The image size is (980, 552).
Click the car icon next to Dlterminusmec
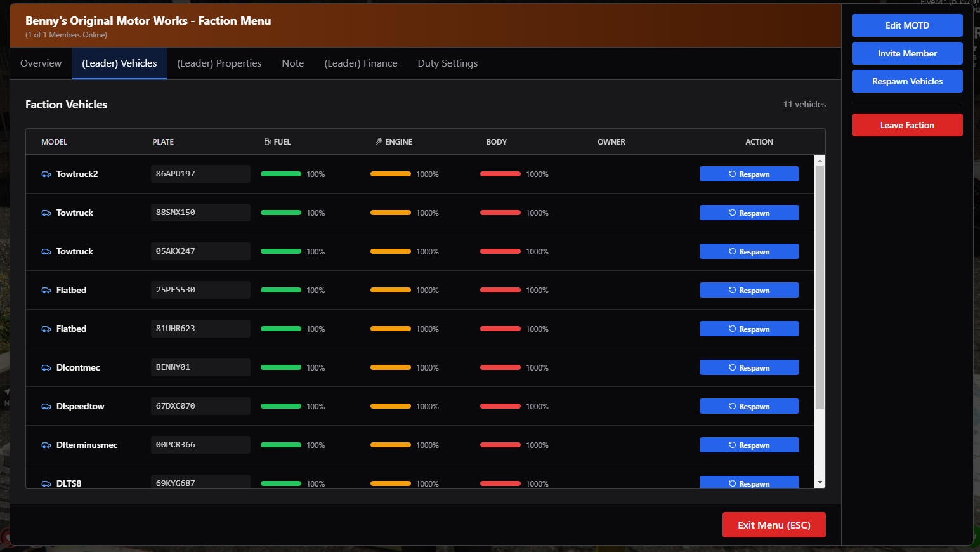point(46,445)
